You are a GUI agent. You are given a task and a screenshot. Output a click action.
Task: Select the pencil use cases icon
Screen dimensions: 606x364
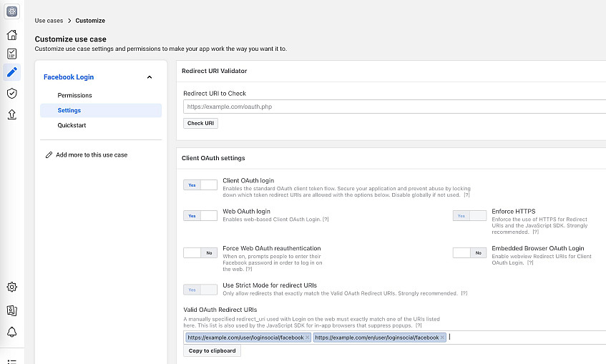coord(12,72)
